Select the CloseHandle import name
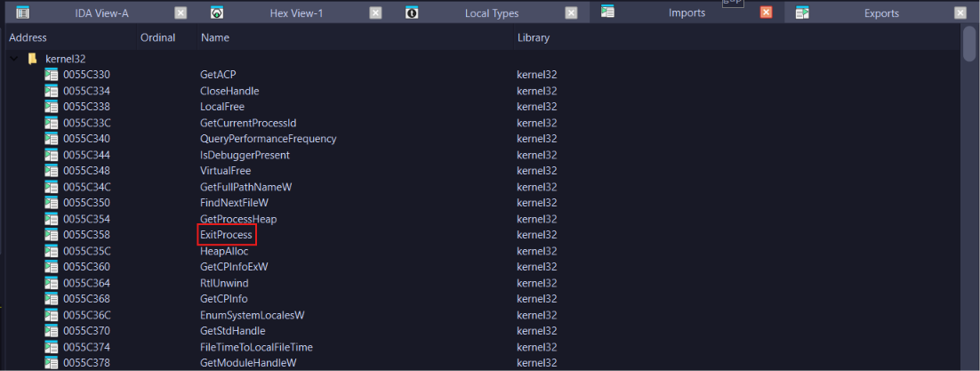 click(x=229, y=91)
